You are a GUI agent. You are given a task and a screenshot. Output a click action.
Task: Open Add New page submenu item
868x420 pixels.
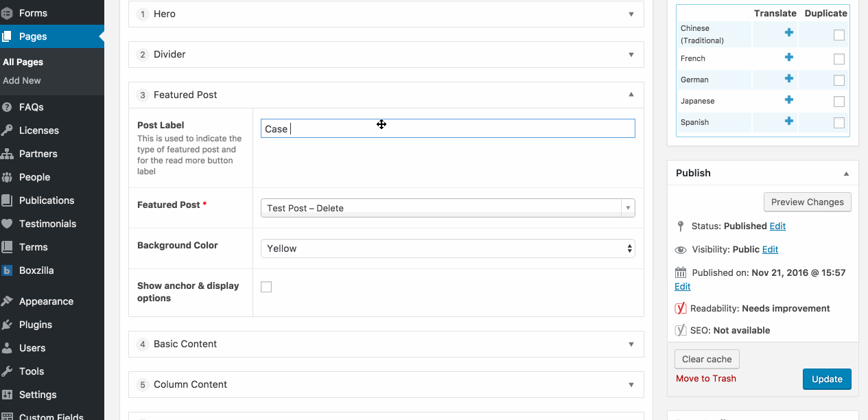[x=22, y=80]
